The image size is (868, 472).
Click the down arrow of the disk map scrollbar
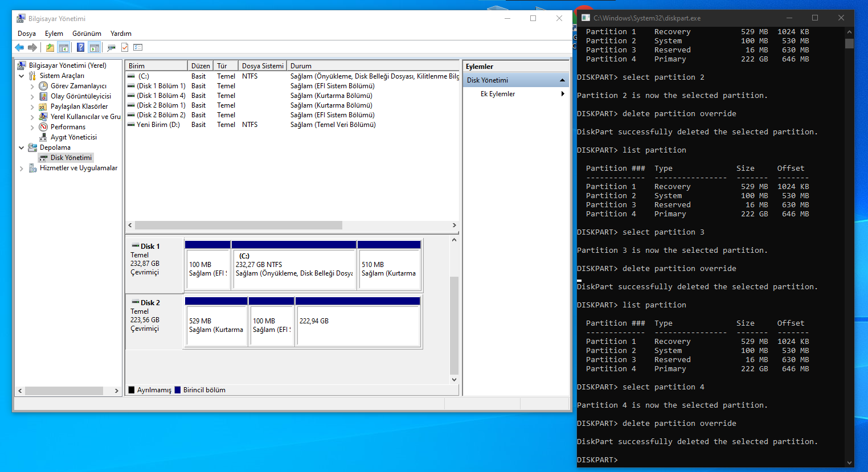(x=454, y=380)
